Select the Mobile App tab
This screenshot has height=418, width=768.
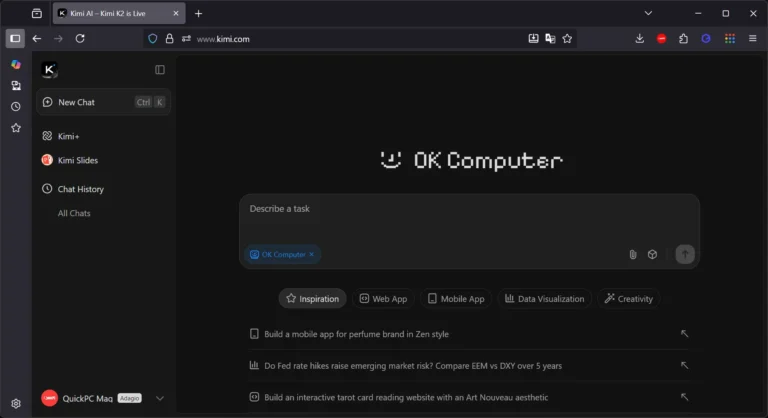pos(456,298)
